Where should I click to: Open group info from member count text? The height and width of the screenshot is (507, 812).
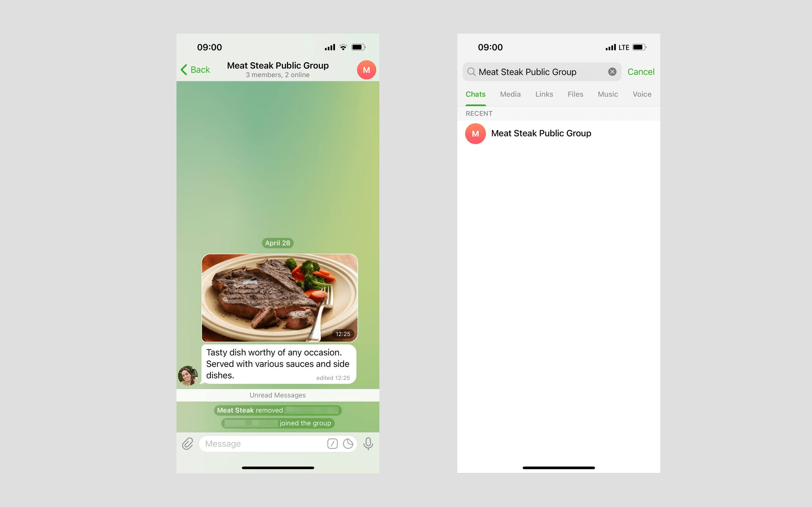click(278, 75)
